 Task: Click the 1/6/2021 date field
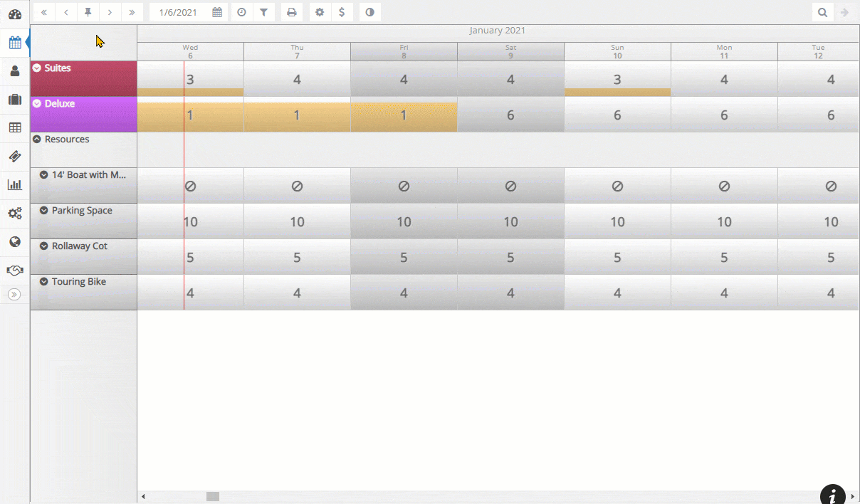(x=179, y=12)
